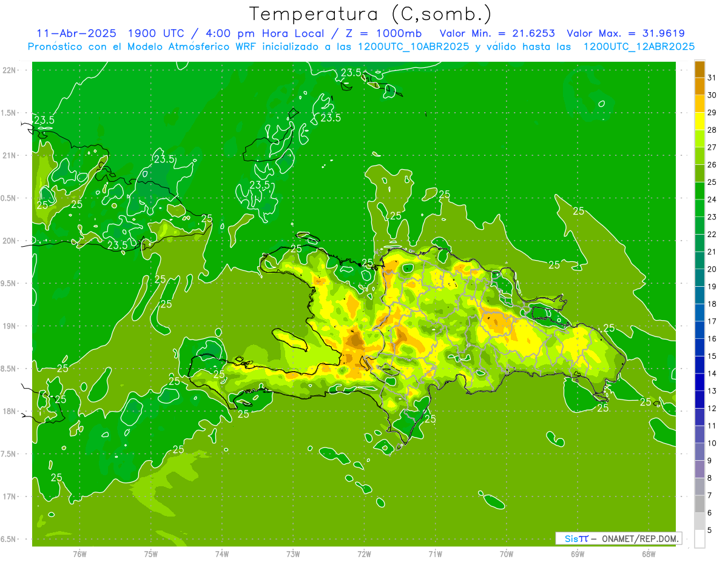Screen dimensions: 728x562
Task: Click the "22N" latitude axis label
Action: (x=10, y=70)
